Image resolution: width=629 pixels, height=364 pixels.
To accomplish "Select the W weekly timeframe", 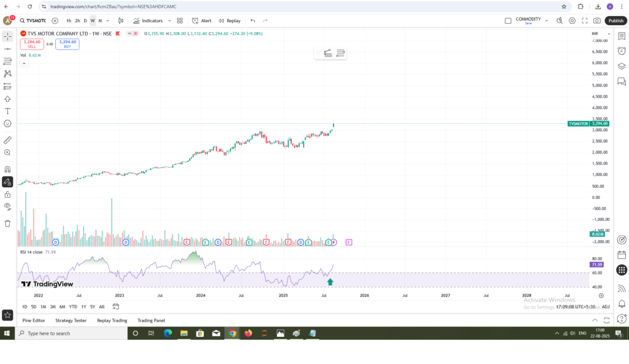I will click(93, 21).
